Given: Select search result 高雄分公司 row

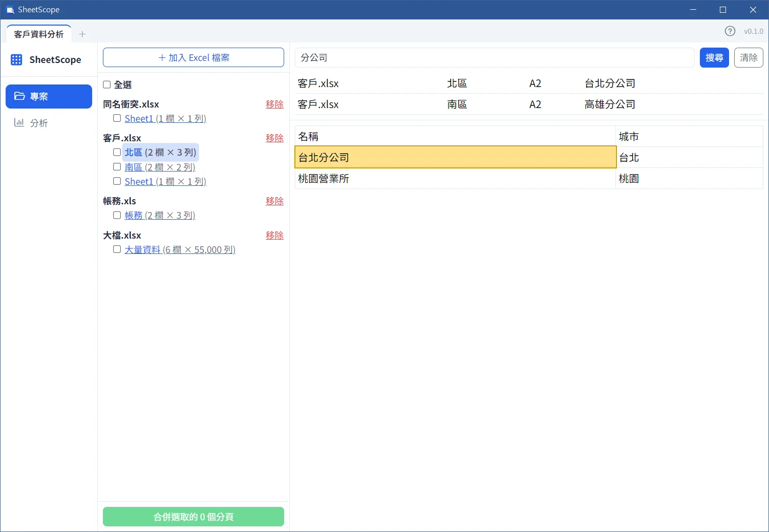Looking at the screenshot, I should (x=529, y=104).
